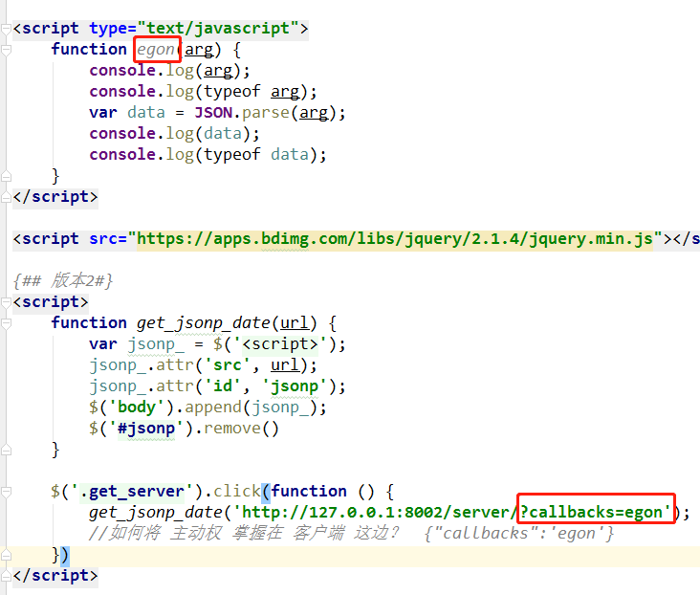The width and height of the screenshot is (700, 595).
Task: Click console.log(typeof data) line
Action: point(208,155)
